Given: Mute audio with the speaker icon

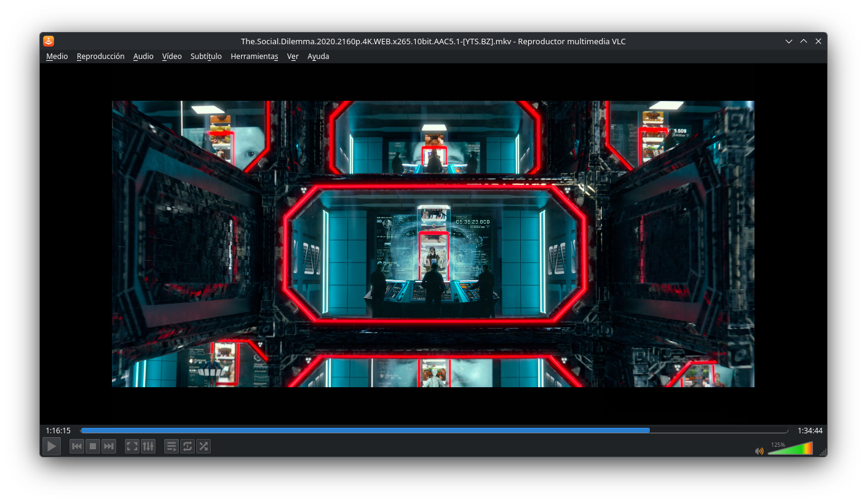Looking at the screenshot, I should (x=759, y=451).
